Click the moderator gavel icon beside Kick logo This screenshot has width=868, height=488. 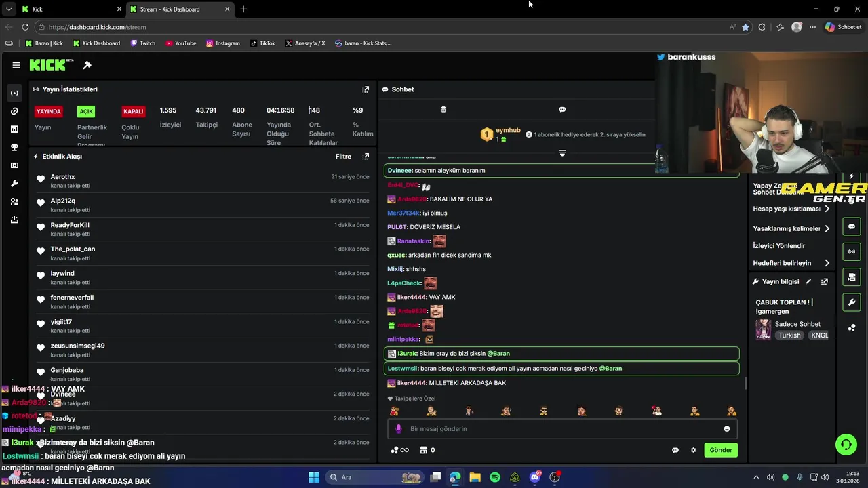point(87,65)
